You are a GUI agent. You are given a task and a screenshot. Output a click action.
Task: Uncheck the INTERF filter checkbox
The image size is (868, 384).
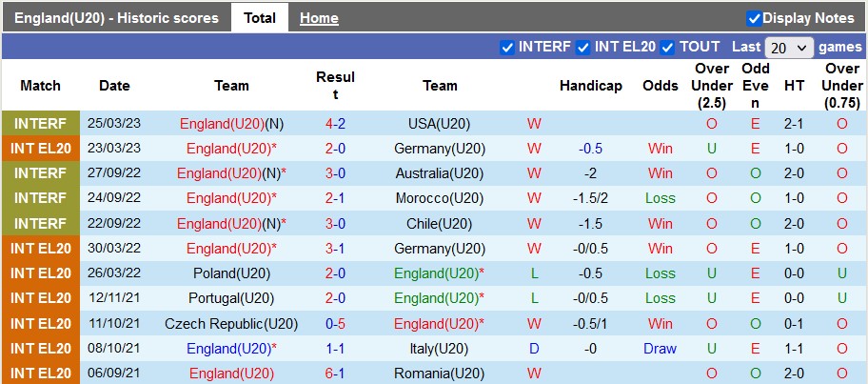tap(507, 47)
